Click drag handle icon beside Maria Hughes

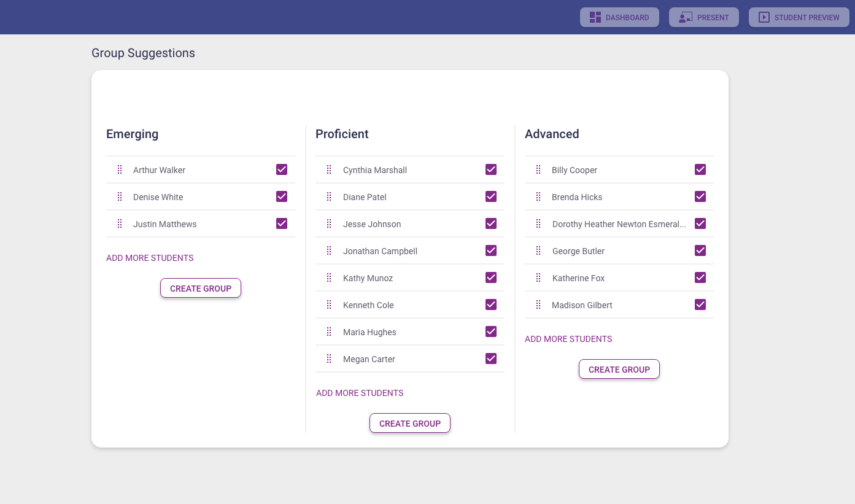click(x=329, y=332)
